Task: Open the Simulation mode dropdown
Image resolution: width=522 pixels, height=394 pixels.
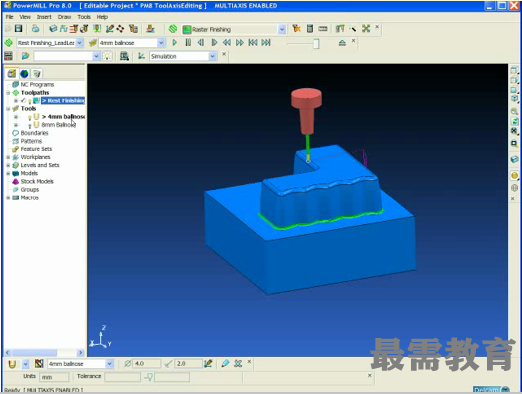Action: point(212,56)
